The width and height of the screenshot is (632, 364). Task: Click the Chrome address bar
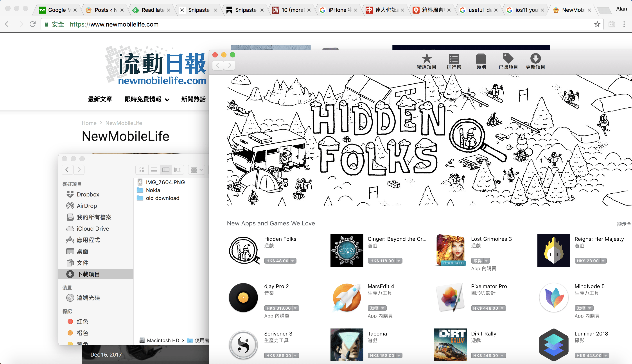(322, 24)
